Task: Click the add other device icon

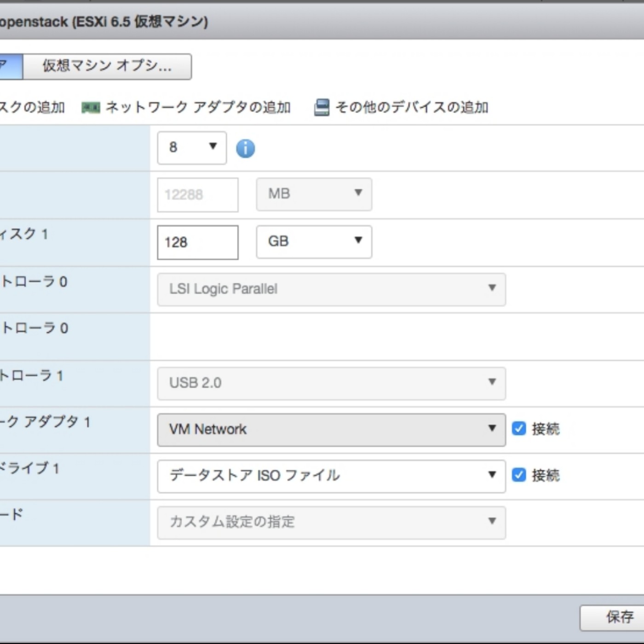Action: coord(321,107)
